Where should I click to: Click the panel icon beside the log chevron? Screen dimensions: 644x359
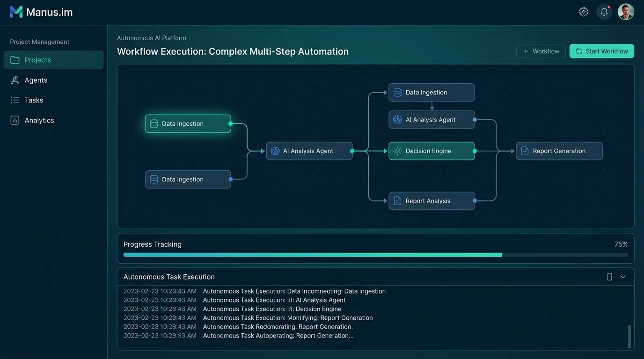click(609, 277)
